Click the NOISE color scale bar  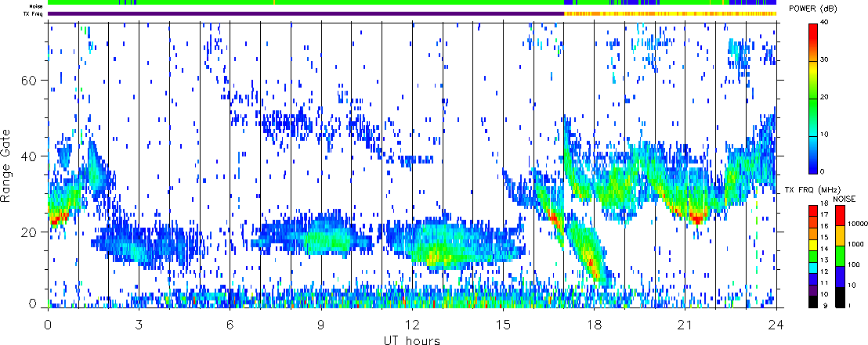(841, 257)
